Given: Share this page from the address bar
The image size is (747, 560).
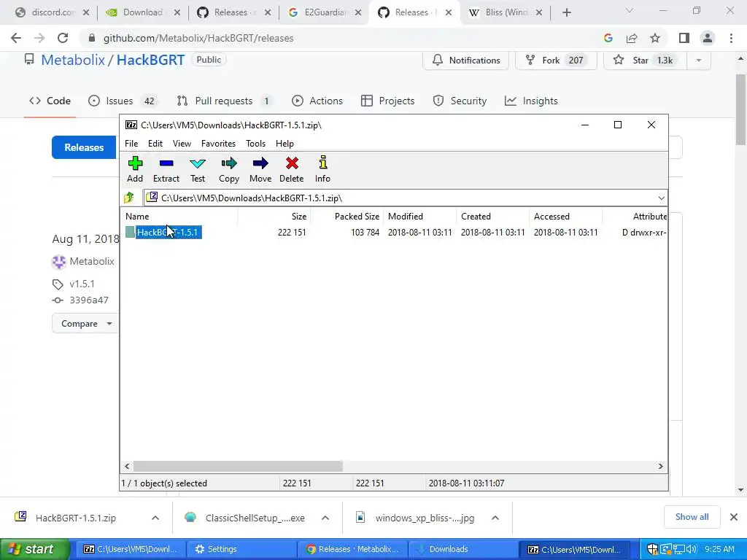Looking at the screenshot, I should click(x=632, y=38).
